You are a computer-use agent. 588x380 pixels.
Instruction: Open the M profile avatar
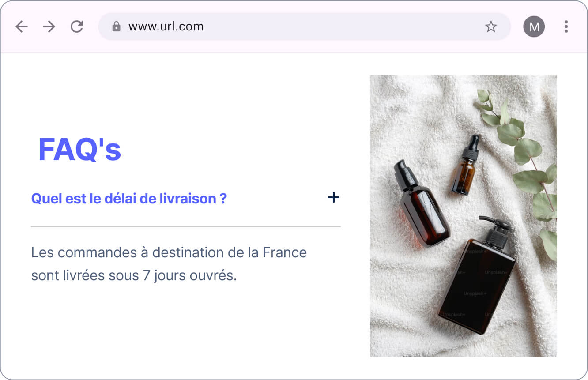click(x=534, y=27)
